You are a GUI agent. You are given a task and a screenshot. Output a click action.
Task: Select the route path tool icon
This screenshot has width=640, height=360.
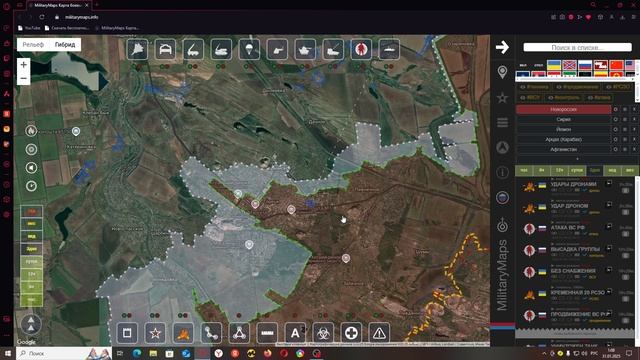(x=211, y=333)
